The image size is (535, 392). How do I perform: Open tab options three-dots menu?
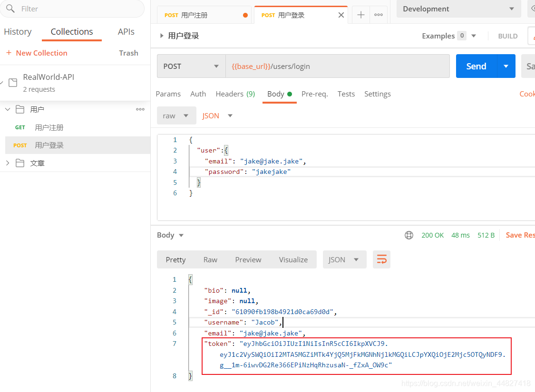379,15
